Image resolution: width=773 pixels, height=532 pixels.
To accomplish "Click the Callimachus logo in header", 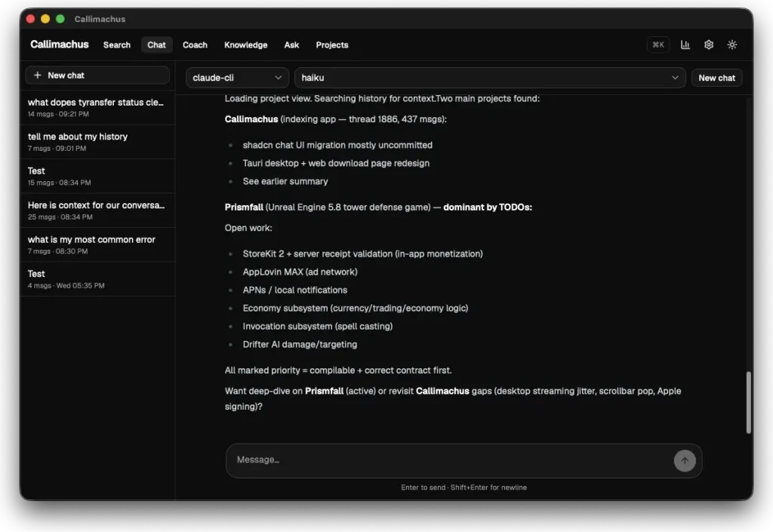I will click(x=59, y=45).
